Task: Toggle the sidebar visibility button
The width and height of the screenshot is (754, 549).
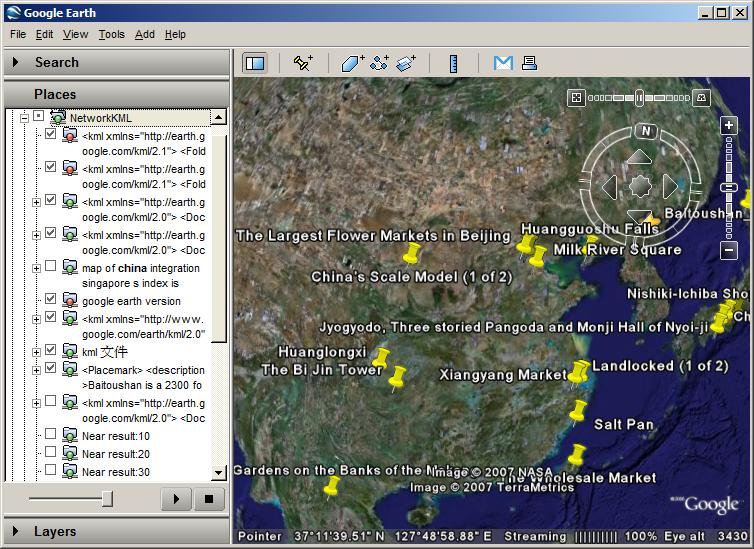Action: coord(255,63)
